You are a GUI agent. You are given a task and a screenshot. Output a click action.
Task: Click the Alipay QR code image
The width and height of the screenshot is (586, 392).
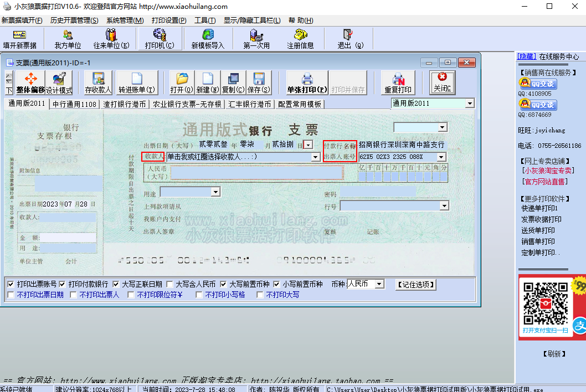[x=546, y=303]
